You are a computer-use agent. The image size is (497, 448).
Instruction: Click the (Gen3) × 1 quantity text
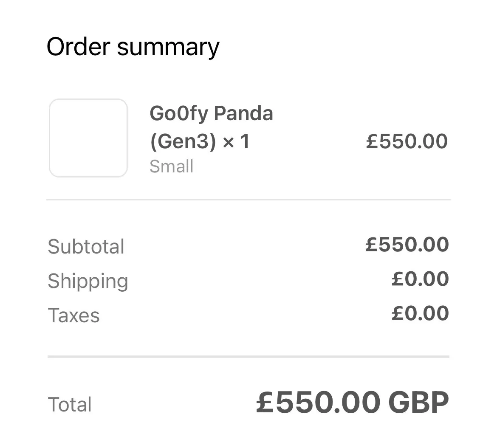200,141
